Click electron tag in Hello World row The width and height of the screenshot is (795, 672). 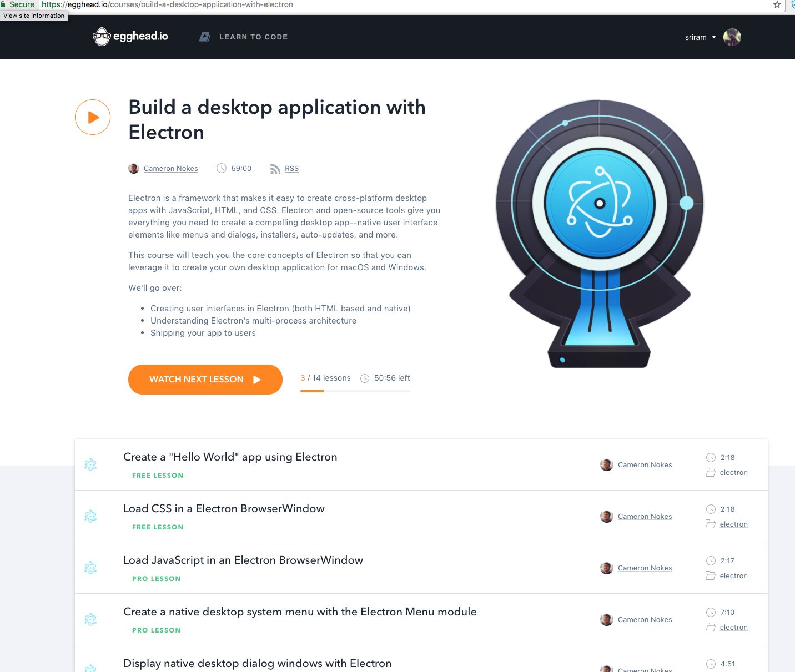click(734, 473)
